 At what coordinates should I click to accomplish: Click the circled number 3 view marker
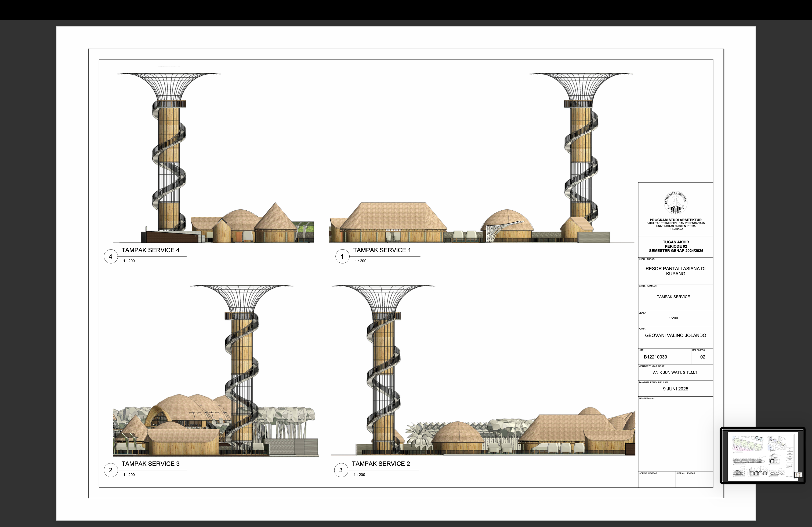pyautogui.click(x=341, y=470)
